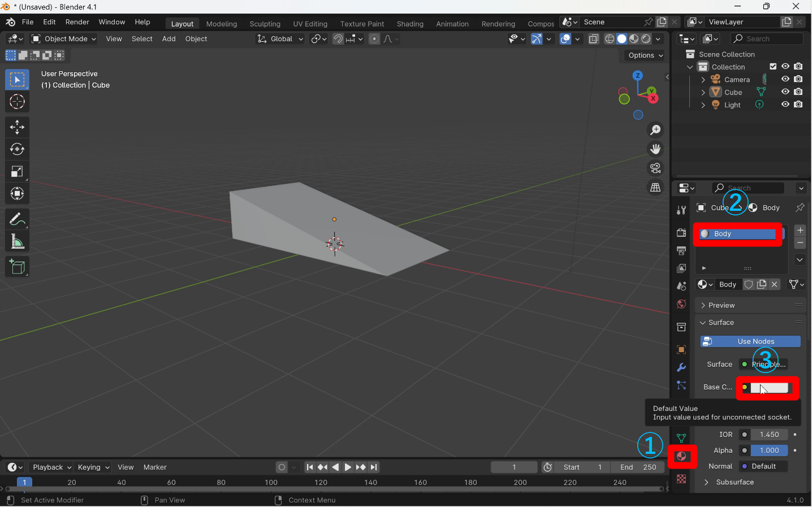Screen dimensions: 812x507
Task: Select the Rotate tool
Action: (x=17, y=149)
